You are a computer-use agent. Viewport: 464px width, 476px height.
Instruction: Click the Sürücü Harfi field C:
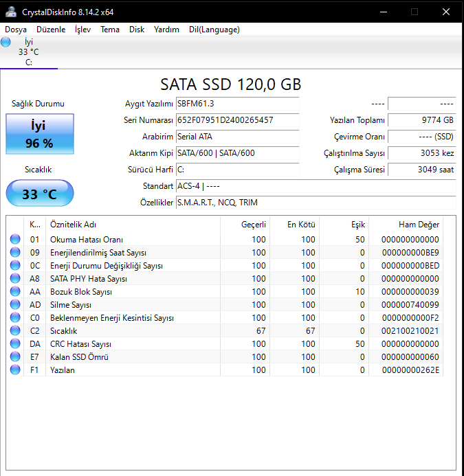[x=238, y=170]
